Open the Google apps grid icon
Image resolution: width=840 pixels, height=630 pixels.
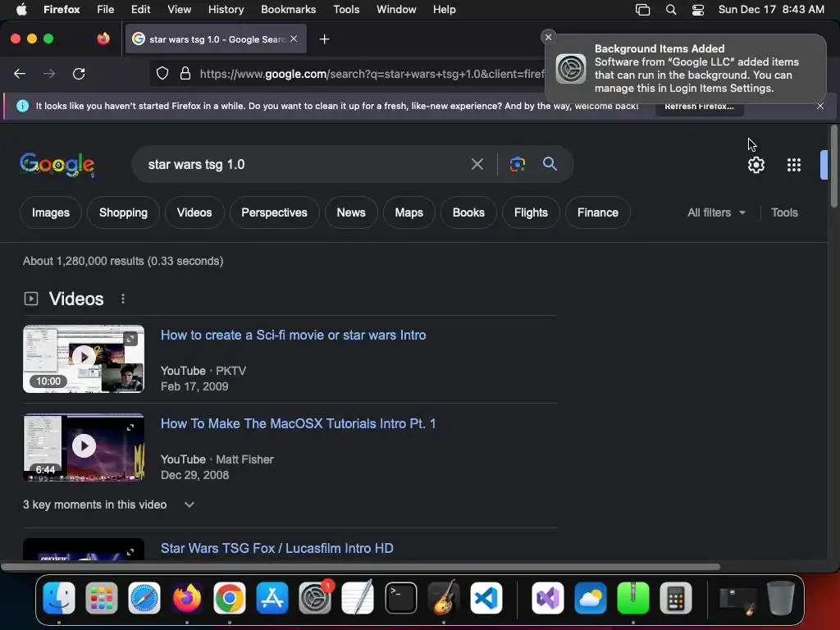pos(794,165)
